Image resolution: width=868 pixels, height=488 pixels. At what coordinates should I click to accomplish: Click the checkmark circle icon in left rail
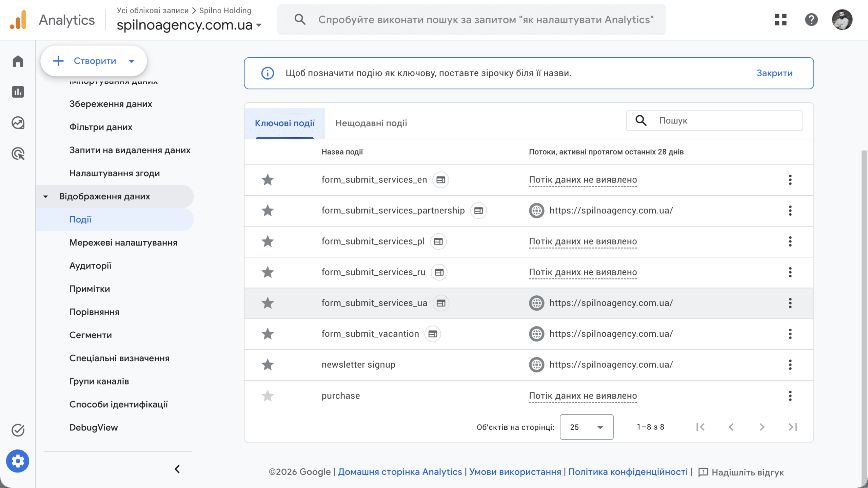point(18,430)
